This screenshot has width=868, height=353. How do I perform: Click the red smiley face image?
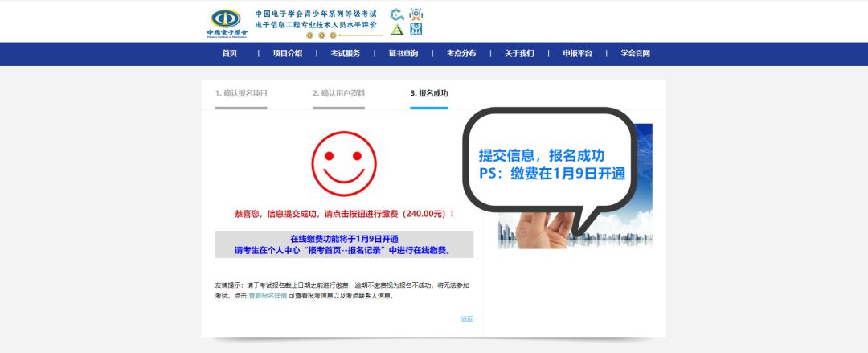click(344, 163)
